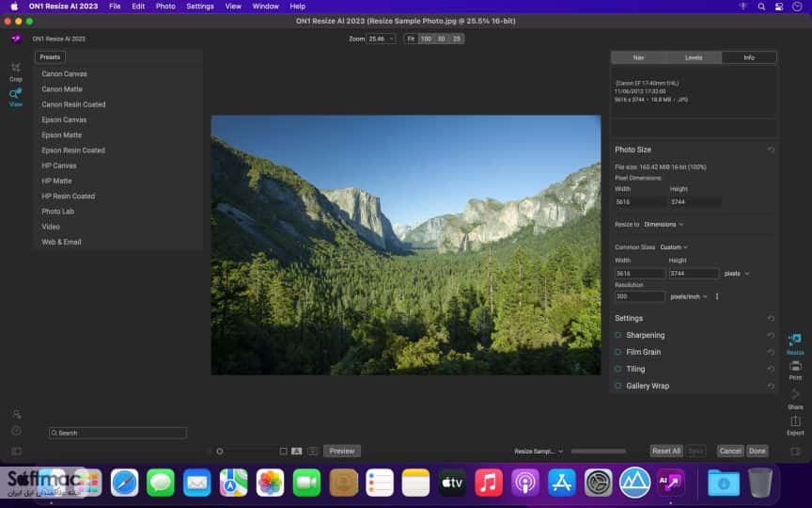Open the Resize module
Image resolution: width=812 pixels, height=508 pixels.
795,343
